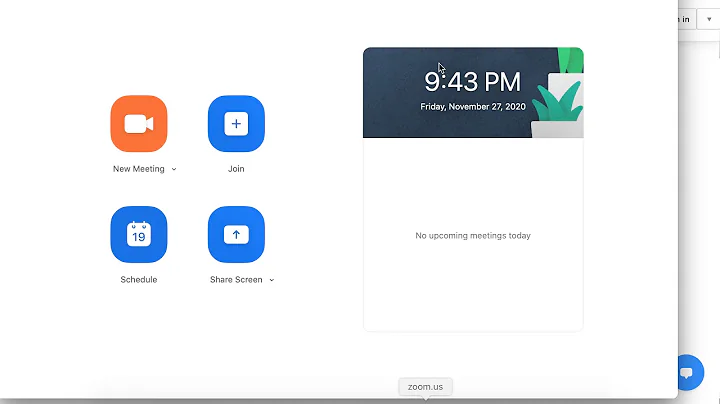Click the "Join" label

(236, 169)
